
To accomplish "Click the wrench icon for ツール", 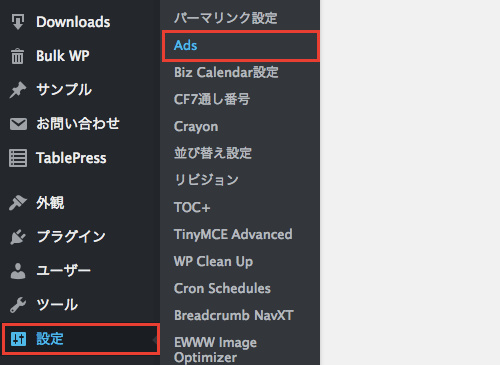I will point(18,305).
